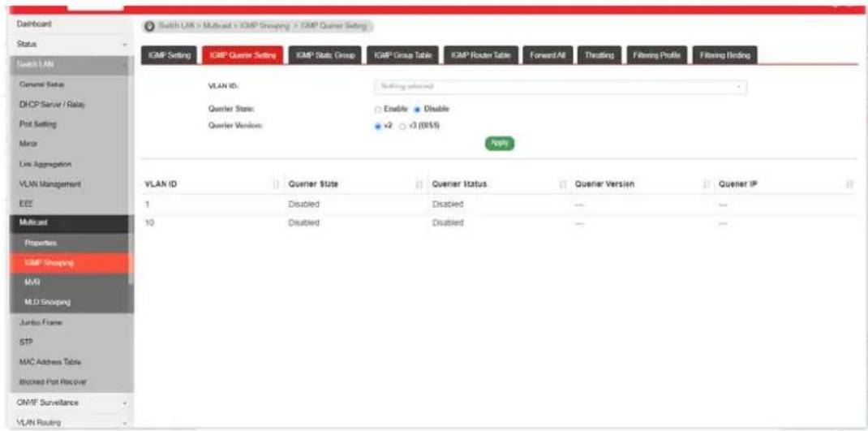Sort table by Querier Version icon
The image size is (868, 431).
[x=707, y=184]
